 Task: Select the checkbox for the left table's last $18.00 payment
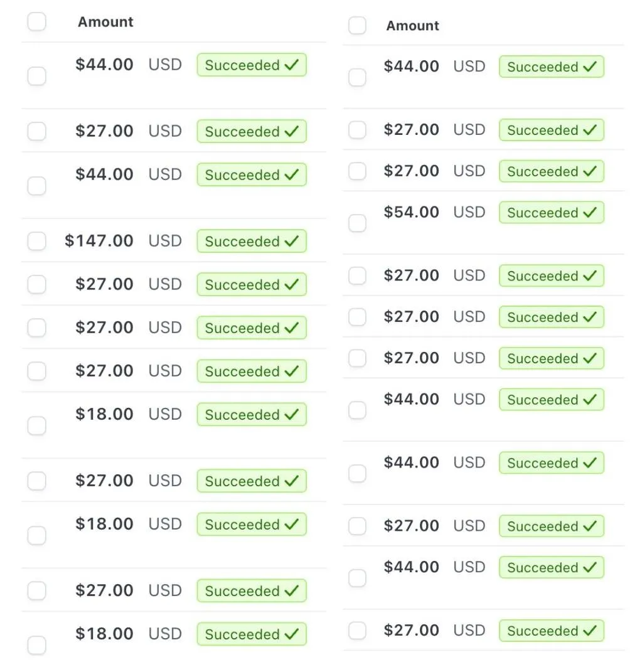pyautogui.click(x=37, y=645)
